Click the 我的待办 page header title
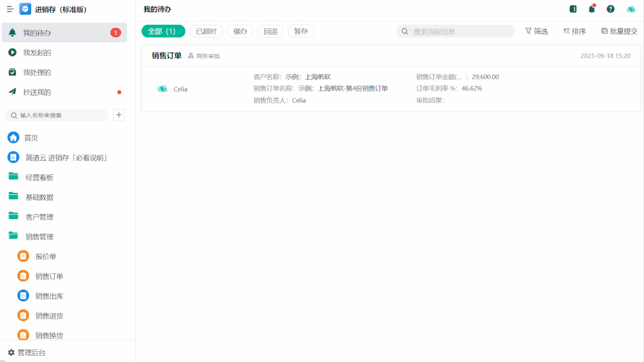644x362 pixels. click(x=157, y=9)
